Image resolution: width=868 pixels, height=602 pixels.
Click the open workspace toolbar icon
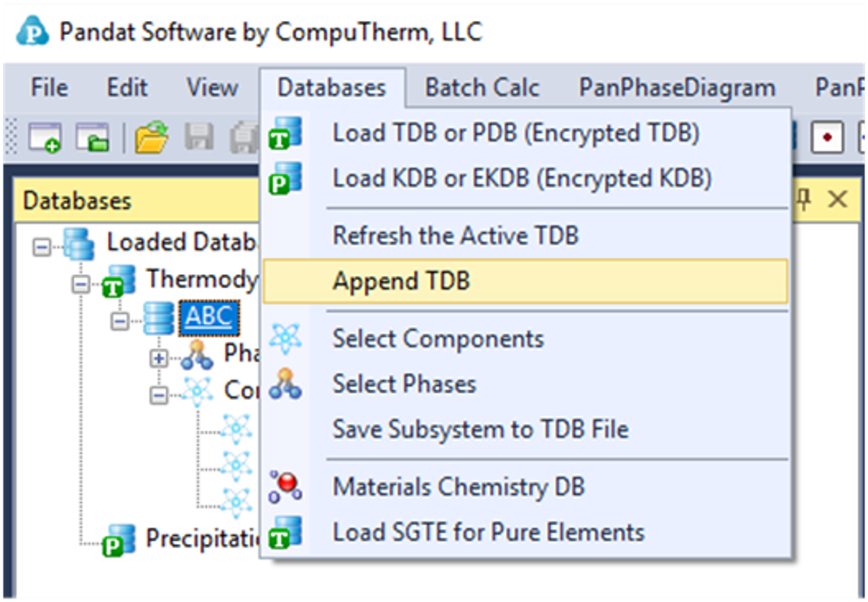click(x=92, y=137)
